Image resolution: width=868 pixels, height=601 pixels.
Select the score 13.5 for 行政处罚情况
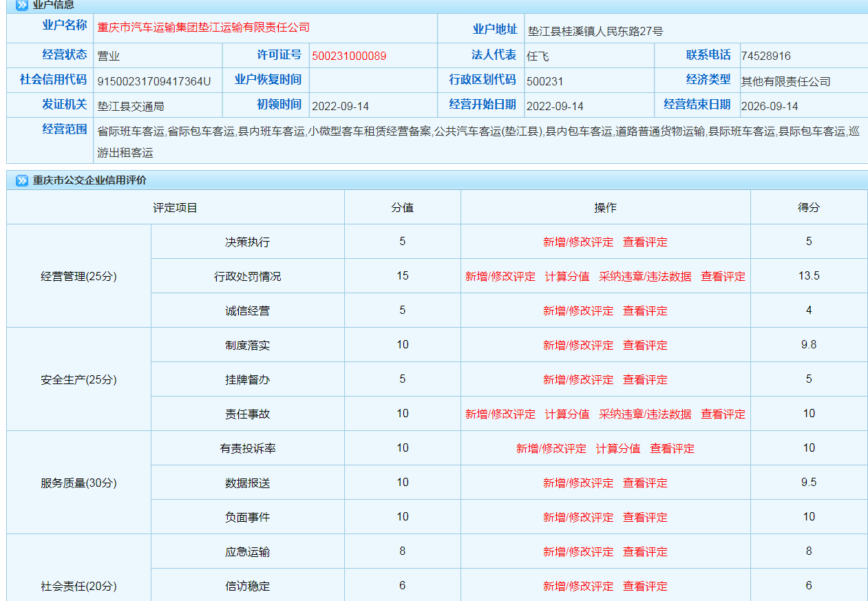click(x=809, y=275)
